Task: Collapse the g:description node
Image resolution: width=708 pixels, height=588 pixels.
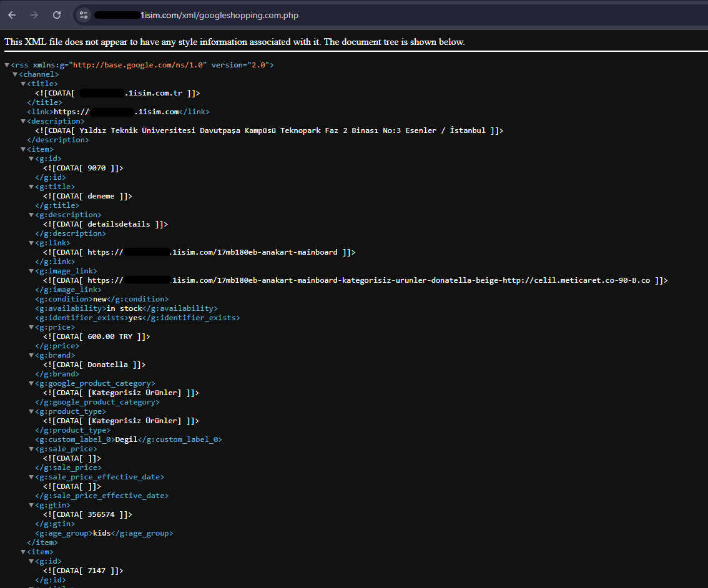Action: [31, 215]
